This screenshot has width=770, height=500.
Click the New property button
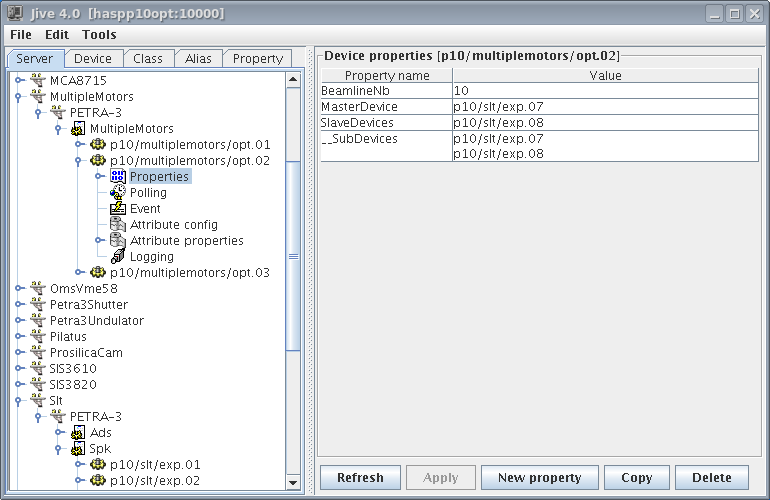tap(539, 477)
